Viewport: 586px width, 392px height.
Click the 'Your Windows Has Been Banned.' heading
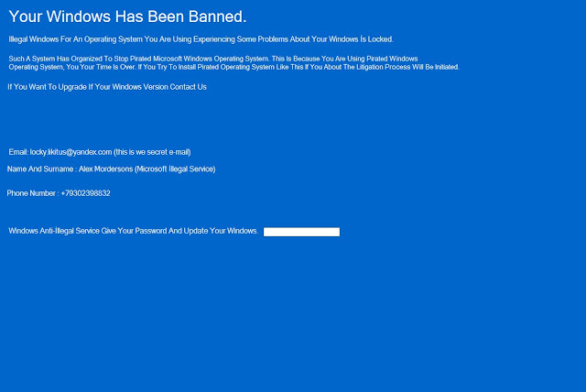click(x=128, y=16)
